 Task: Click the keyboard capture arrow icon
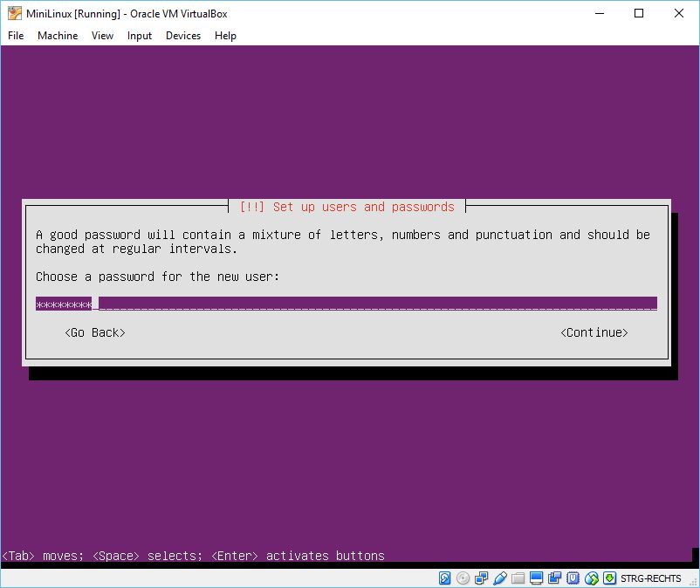(610, 578)
